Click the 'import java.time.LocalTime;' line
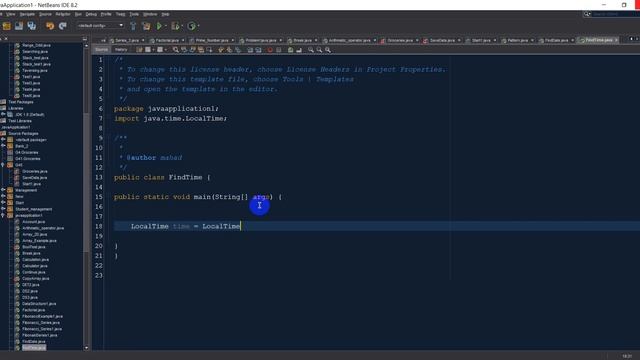Screen dimensions: 640x360 coord(171,118)
